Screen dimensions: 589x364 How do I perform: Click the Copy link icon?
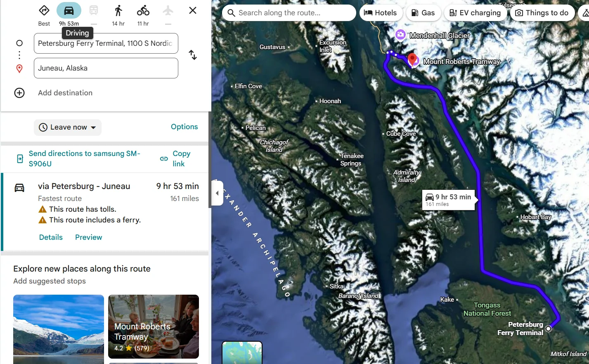point(164,158)
